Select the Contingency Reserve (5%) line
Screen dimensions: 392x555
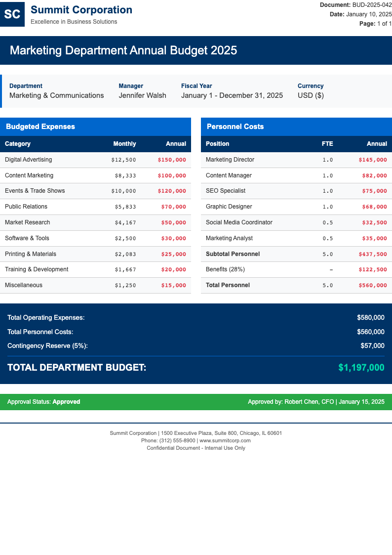pyautogui.click(x=47, y=346)
